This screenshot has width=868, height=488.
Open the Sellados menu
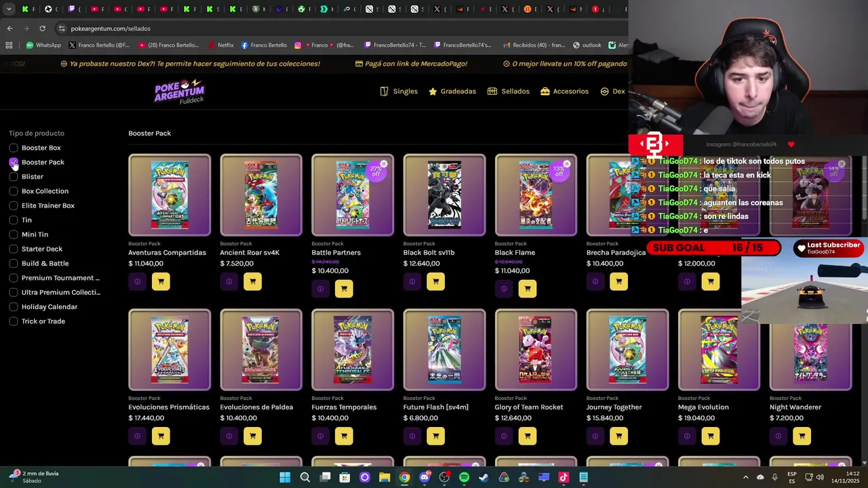click(x=509, y=91)
